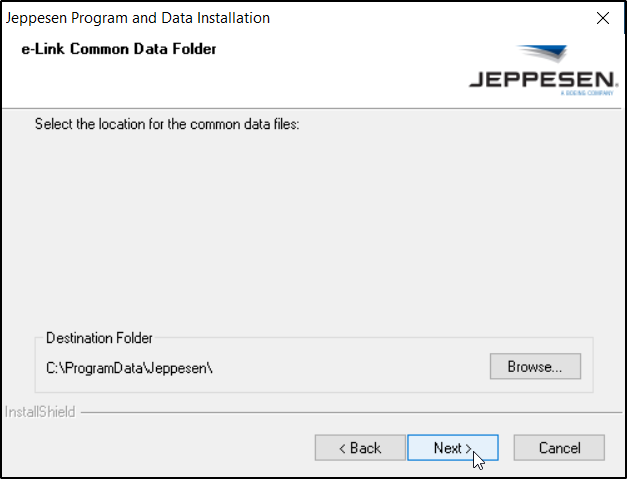Click the 'Select the location' instruction text

167,124
